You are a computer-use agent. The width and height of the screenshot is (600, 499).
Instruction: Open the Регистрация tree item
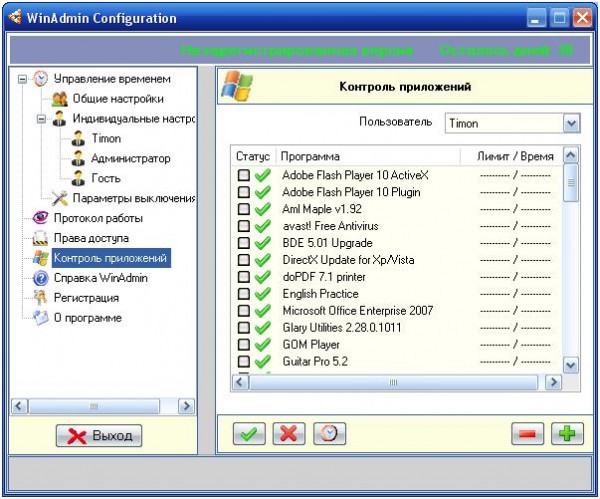[x=86, y=298]
